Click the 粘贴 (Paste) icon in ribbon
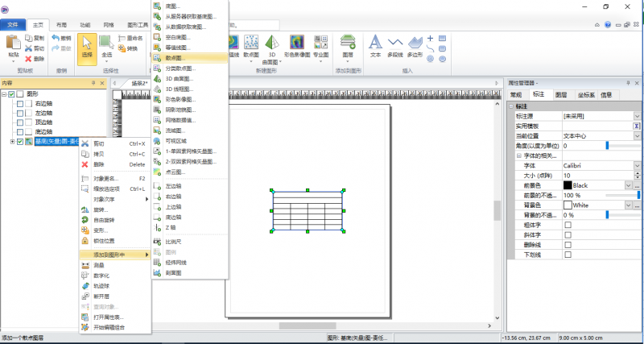The height and width of the screenshot is (344, 644). (13, 47)
